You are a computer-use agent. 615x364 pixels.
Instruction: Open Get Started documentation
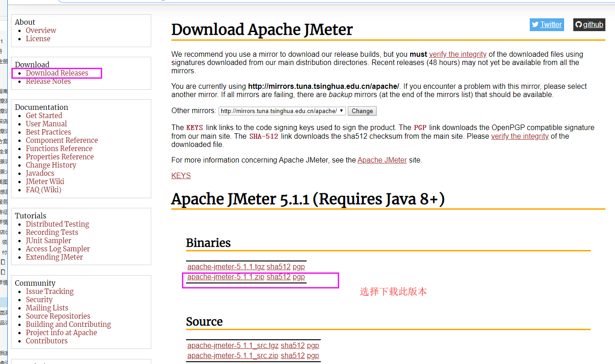tap(44, 115)
